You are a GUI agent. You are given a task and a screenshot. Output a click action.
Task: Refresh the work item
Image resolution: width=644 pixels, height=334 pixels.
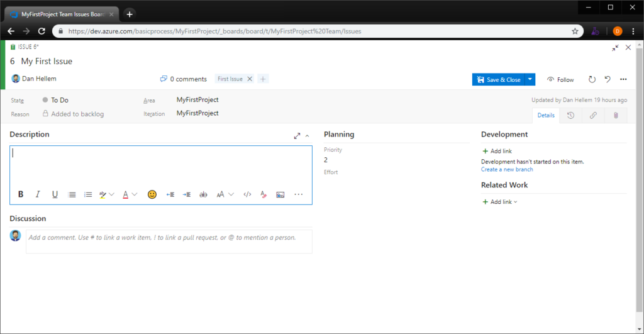click(592, 79)
